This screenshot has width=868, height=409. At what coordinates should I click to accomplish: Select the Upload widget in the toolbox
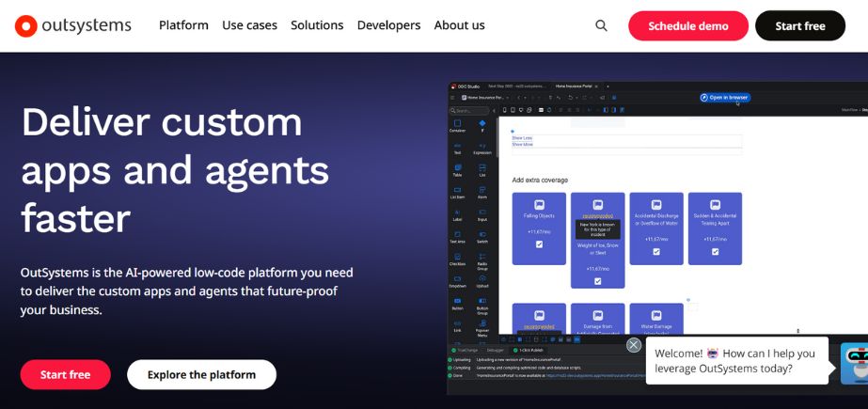482,282
